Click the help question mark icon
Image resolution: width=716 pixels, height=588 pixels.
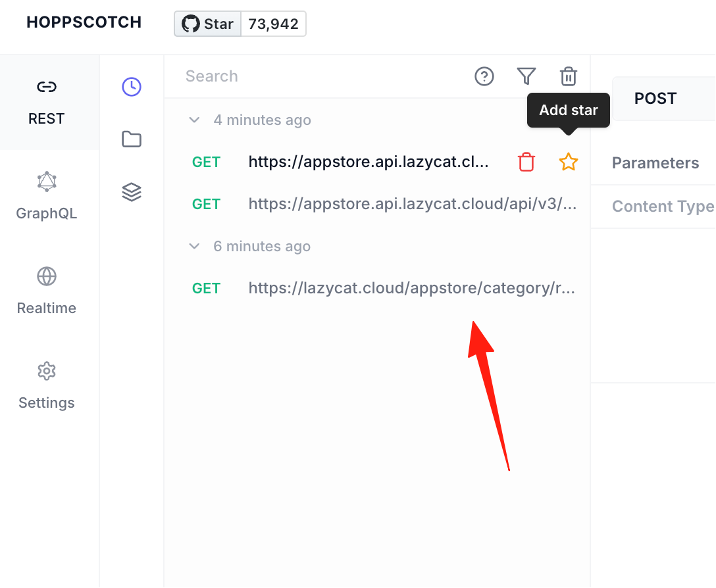click(x=484, y=76)
